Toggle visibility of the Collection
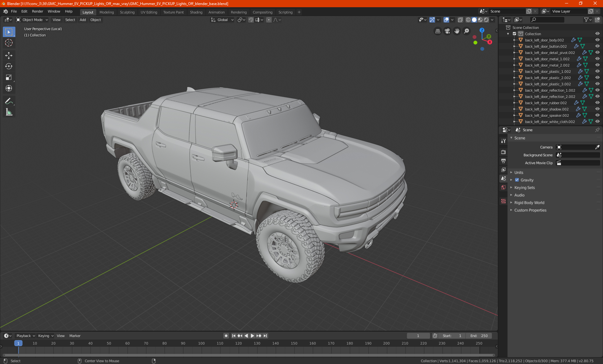 (x=597, y=34)
